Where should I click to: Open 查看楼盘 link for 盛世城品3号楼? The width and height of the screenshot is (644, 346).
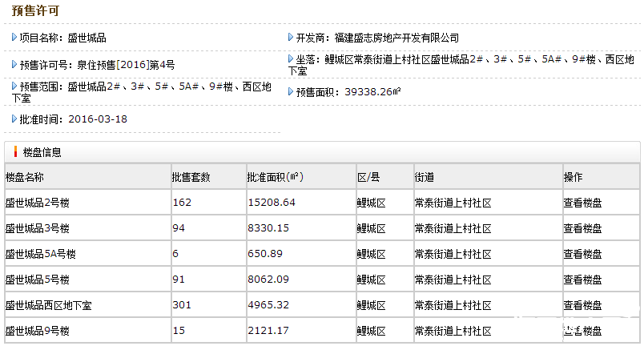coord(582,228)
